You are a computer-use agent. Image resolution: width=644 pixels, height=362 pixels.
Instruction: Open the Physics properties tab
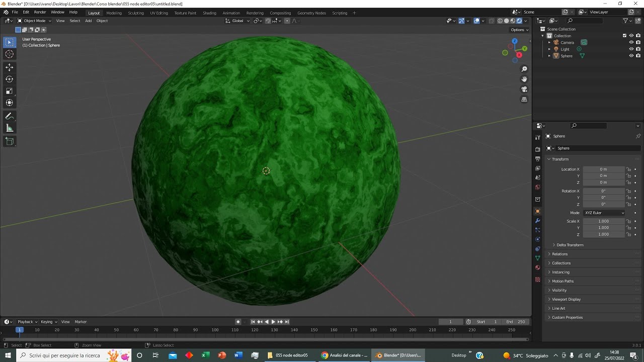pos(538,239)
